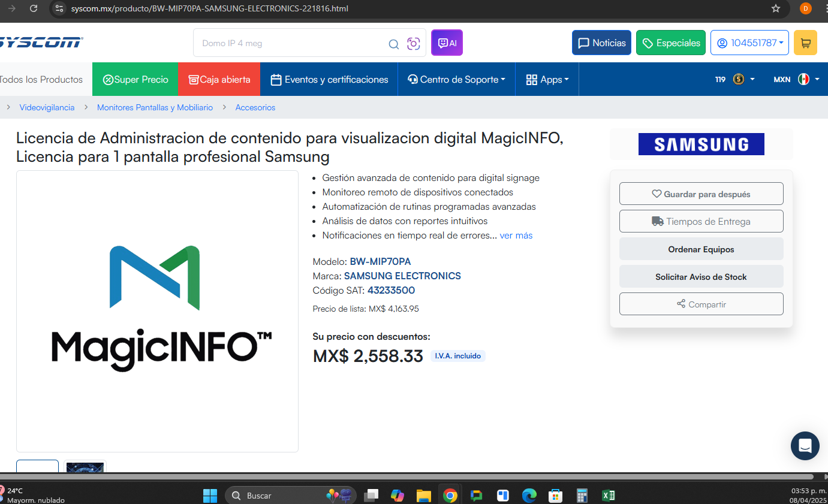Click the price MX$ 2,558.33
Screen dimensions: 828x504
[368, 356]
